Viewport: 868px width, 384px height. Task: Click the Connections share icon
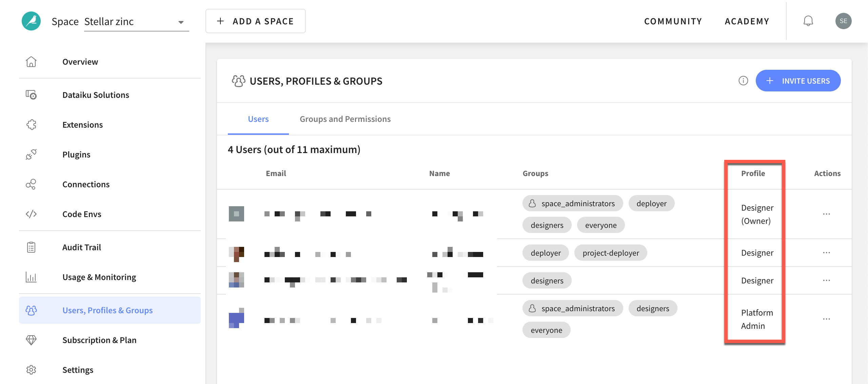[x=31, y=184]
